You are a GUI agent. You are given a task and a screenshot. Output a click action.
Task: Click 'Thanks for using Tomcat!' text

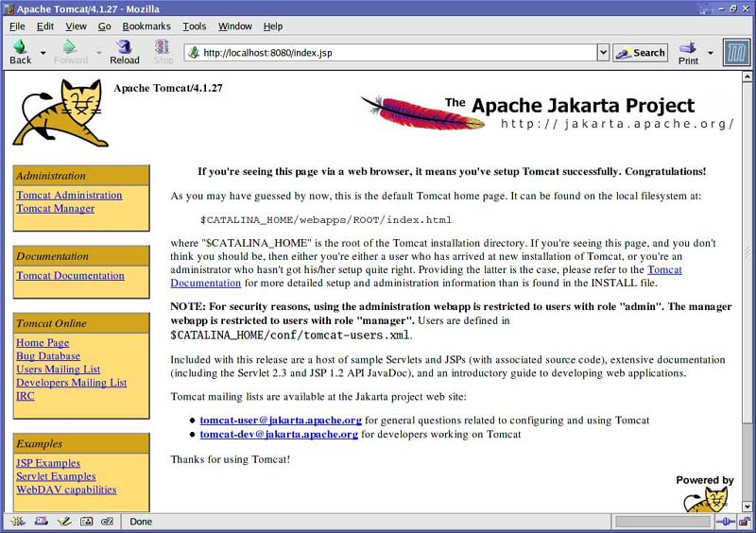coord(231,459)
